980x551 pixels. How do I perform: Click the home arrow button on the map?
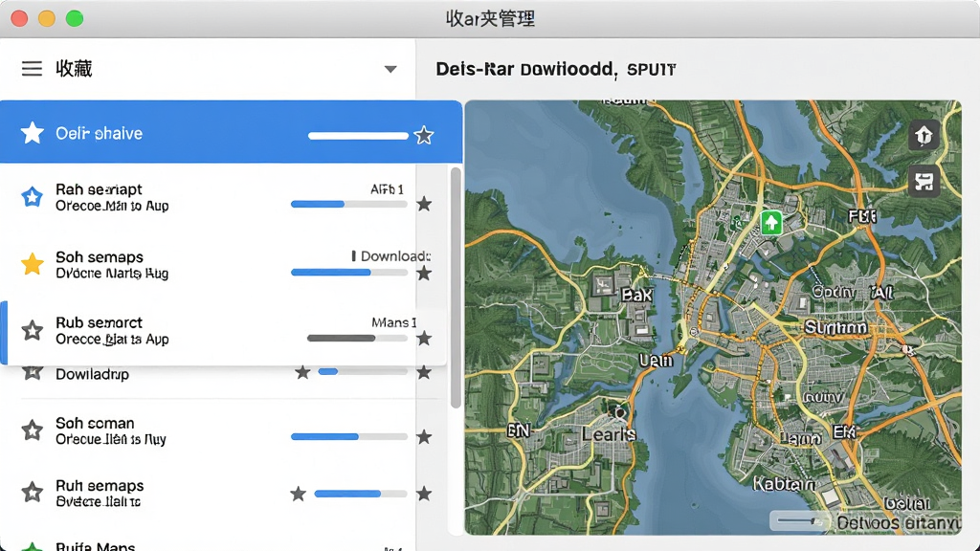pos(924,134)
